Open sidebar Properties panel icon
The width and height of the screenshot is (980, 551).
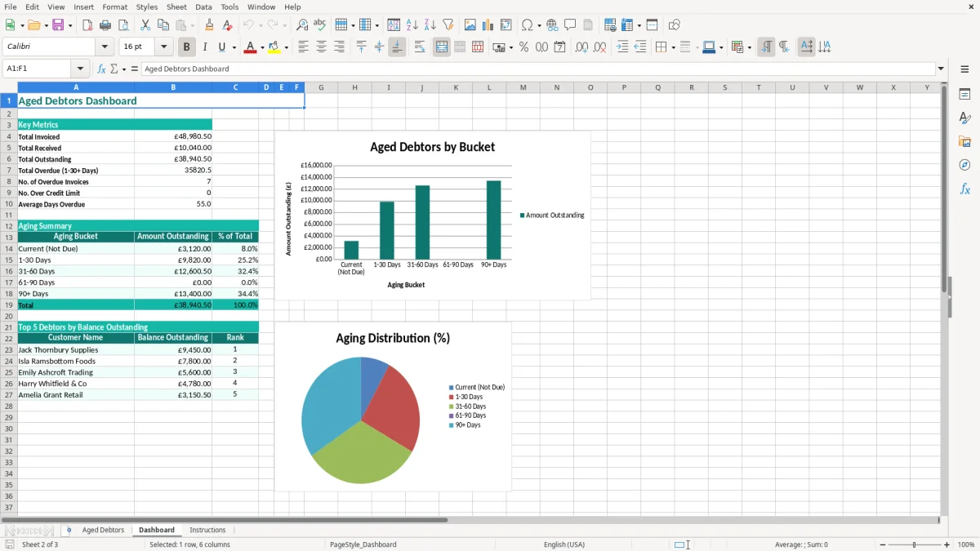[964, 94]
